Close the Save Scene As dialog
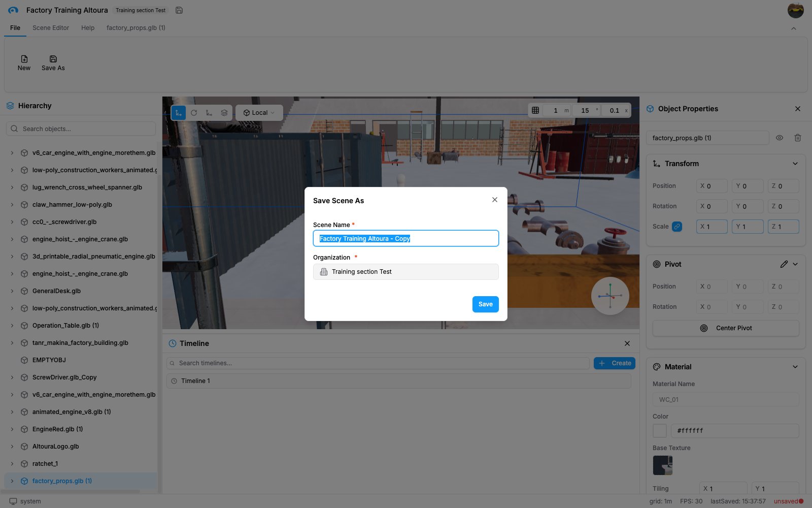This screenshot has height=508, width=812. (495, 200)
